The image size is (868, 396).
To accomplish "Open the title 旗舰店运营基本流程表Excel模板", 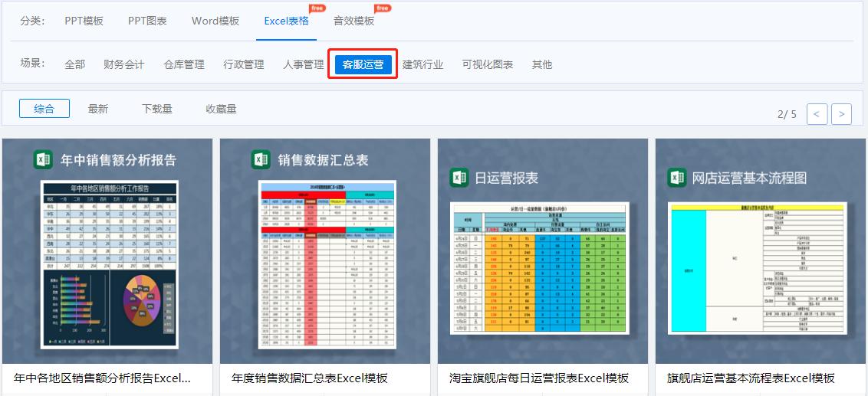I will [x=751, y=378].
